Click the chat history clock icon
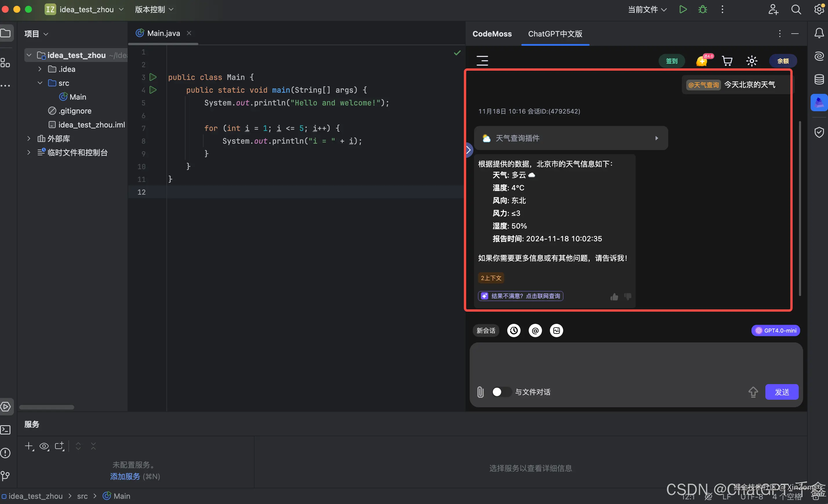Screen dimensions: 828x504 click(x=513, y=330)
